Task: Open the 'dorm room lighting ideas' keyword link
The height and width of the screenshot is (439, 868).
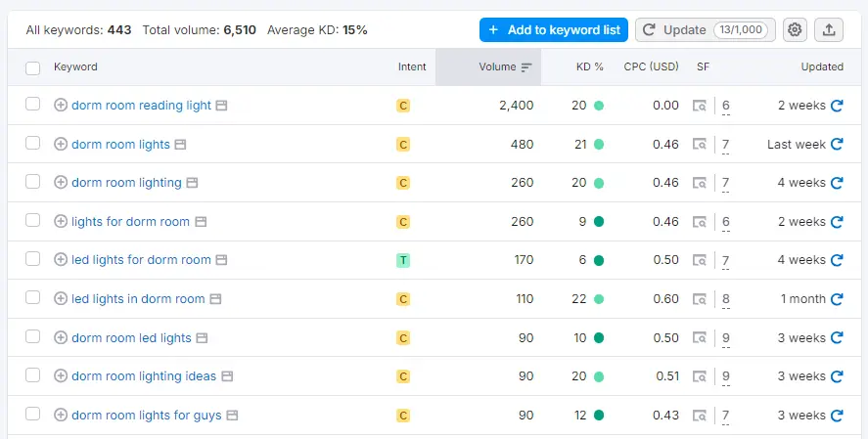Action: 144,376
